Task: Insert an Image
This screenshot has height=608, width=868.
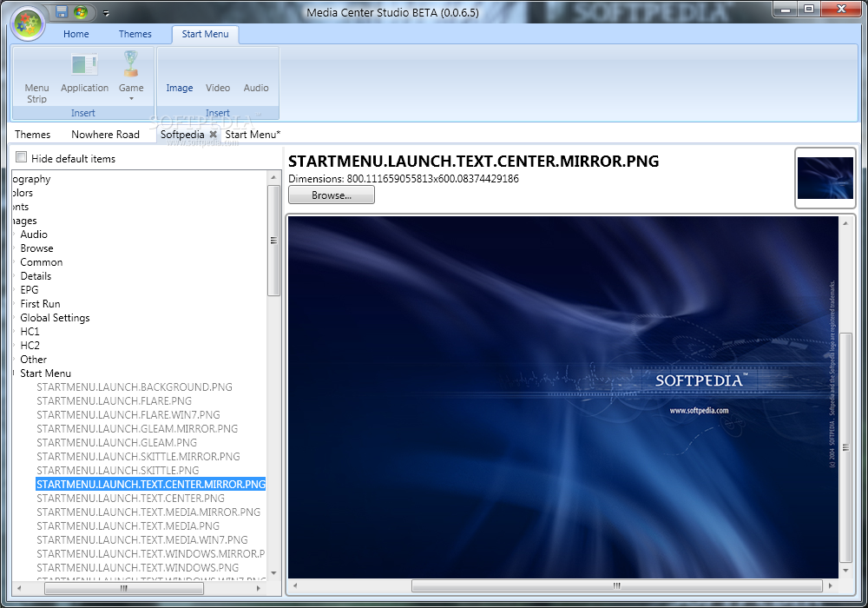Action: pyautogui.click(x=180, y=88)
